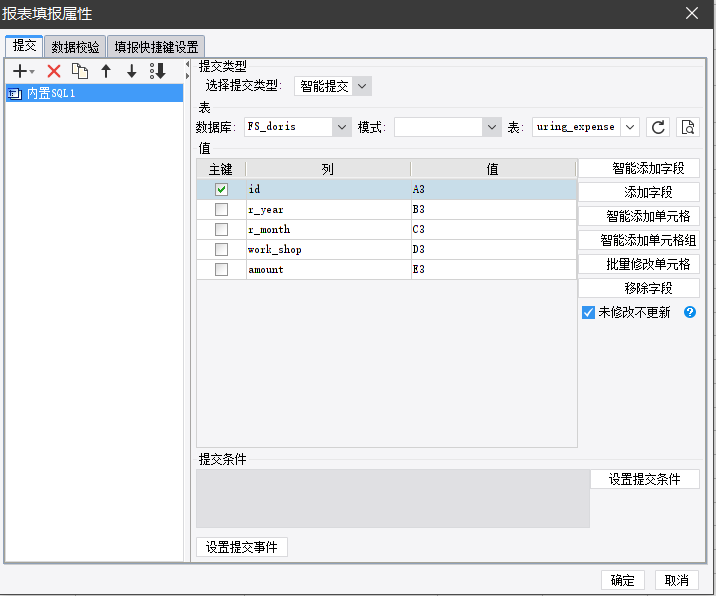Screen dimensions: 716x596
Task: Check primary key for r_month row
Action: point(221,229)
